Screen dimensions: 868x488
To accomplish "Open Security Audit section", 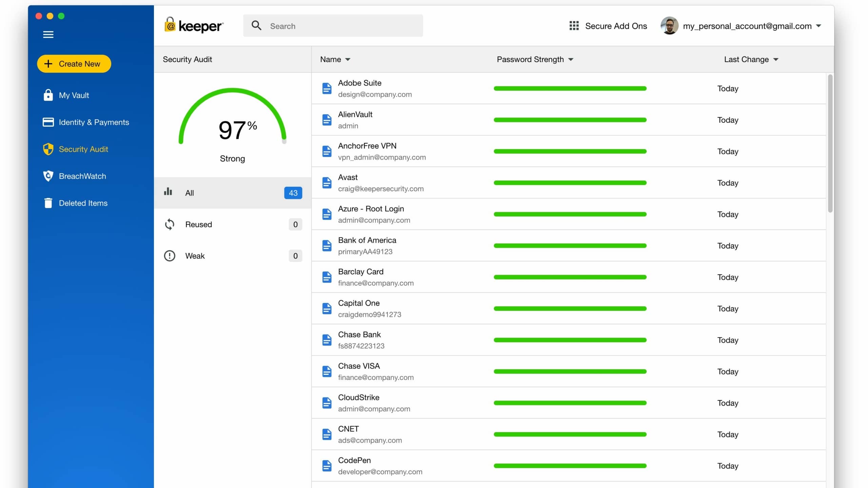I will click(75, 149).
